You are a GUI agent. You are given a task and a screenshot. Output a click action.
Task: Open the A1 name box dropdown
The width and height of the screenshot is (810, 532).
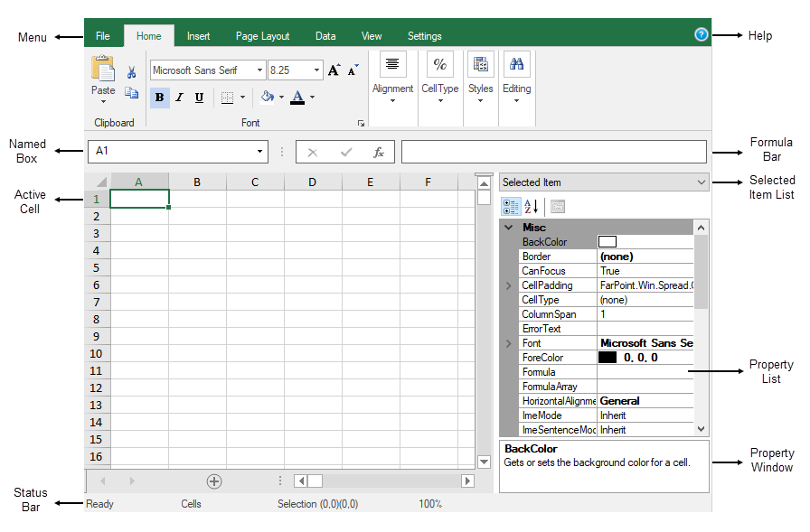tap(259, 151)
